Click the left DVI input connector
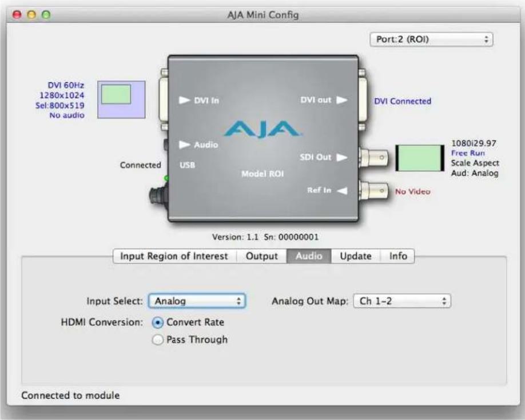 [x=164, y=100]
